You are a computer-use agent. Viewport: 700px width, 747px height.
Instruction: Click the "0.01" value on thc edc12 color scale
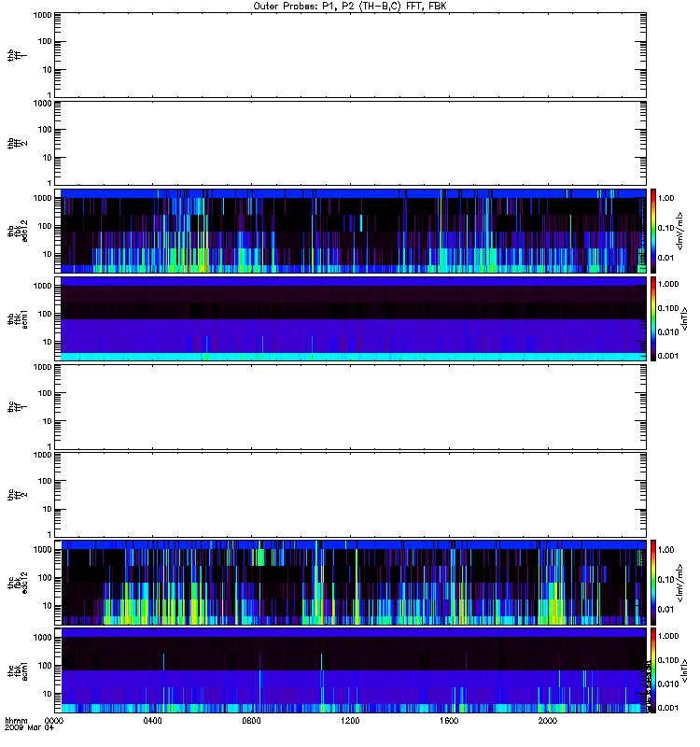pyautogui.click(x=665, y=610)
